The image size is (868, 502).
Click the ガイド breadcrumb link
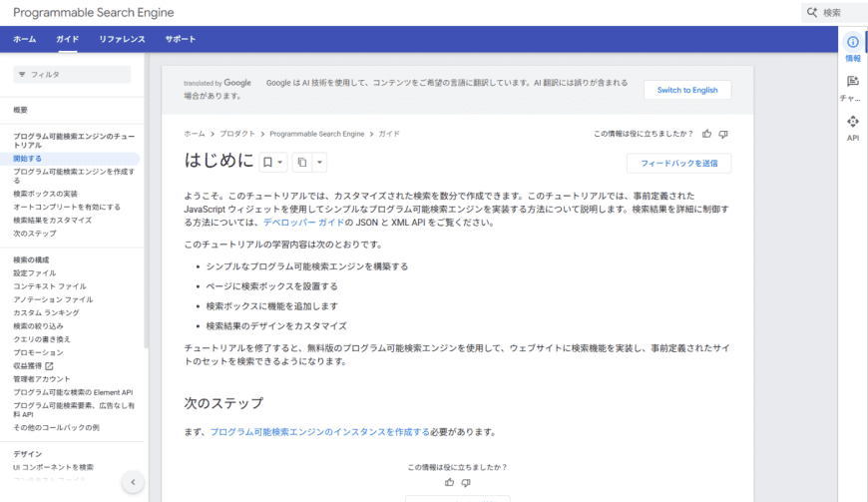(x=389, y=134)
